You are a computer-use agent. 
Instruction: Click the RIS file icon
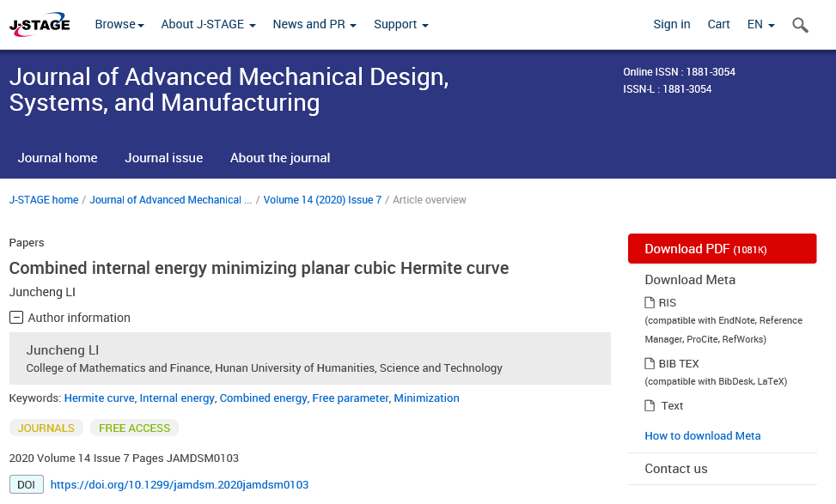tap(650, 302)
